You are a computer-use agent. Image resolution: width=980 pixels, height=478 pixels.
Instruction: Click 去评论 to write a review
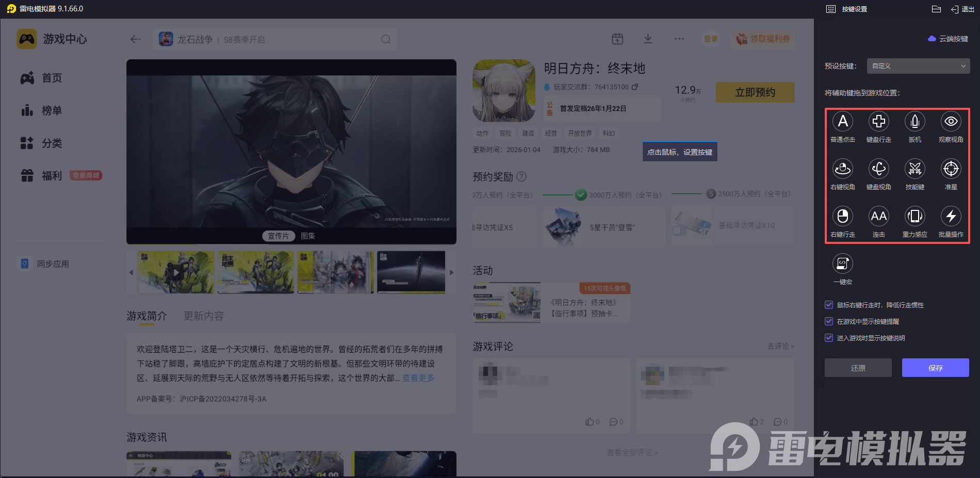pyautogui.click(x=781, y=346)
